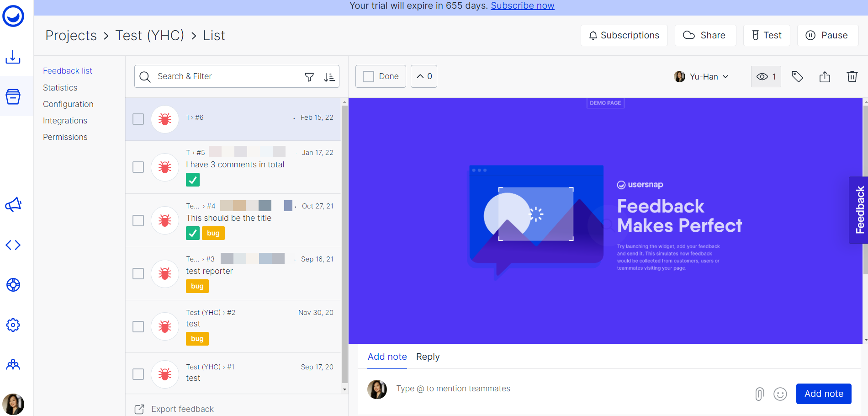Select checkbox for Test (YHC) #2
The width and height of the screenshot is (868, 416).
pyautogui.click(x=138, y=326)
